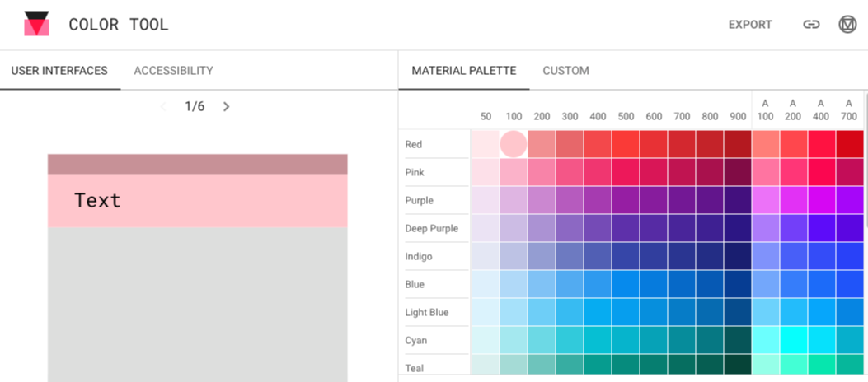Select the User Interfaces tab
The width and height of the screenshot is (868, 382).
(59, 71)
